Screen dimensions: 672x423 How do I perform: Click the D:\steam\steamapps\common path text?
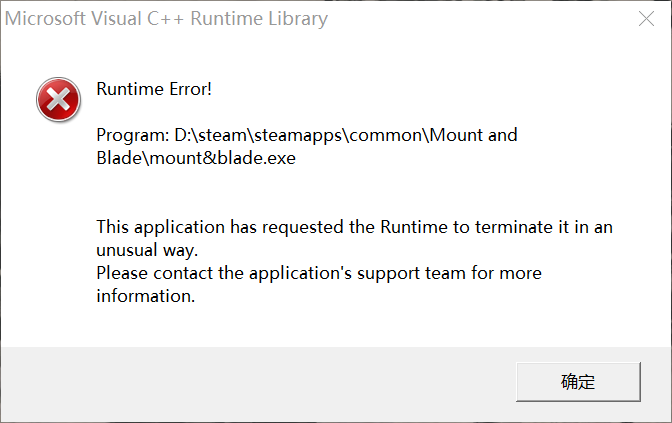[x=299, y=135]
